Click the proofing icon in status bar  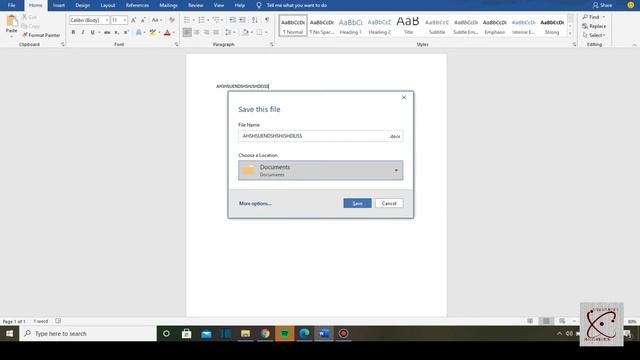58,321
